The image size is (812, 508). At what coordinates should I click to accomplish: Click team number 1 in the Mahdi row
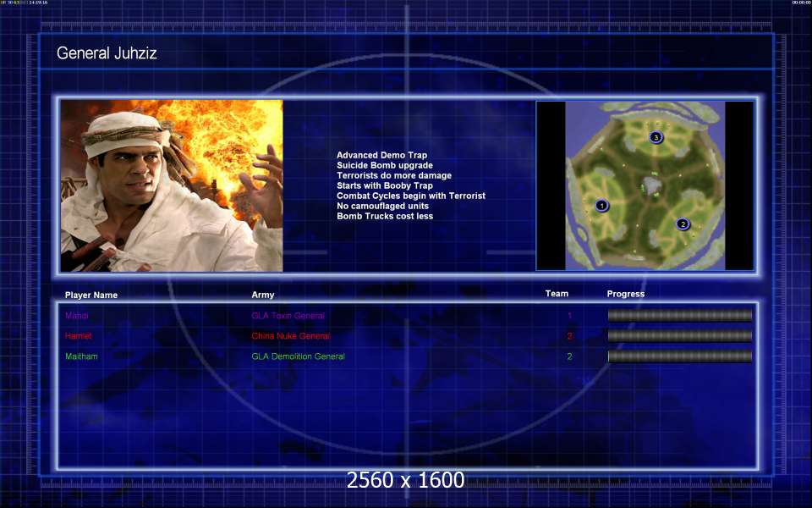click(569, 316)
